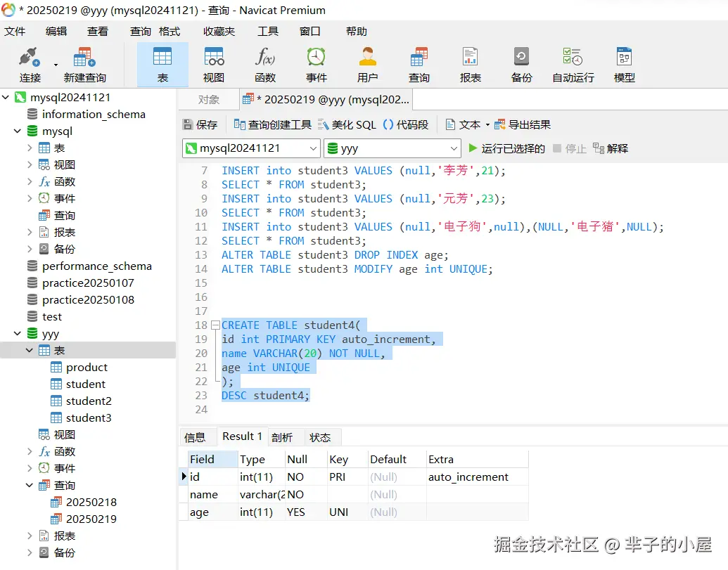This screenshot has width=728, height=570.
Task: Collapse CREATE TABLE block fold marker
Action: 215,325
